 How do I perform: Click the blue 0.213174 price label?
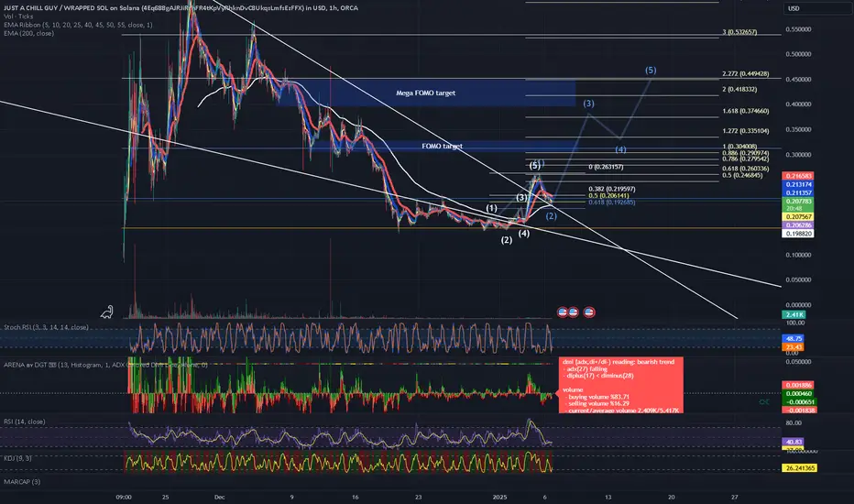798,185
